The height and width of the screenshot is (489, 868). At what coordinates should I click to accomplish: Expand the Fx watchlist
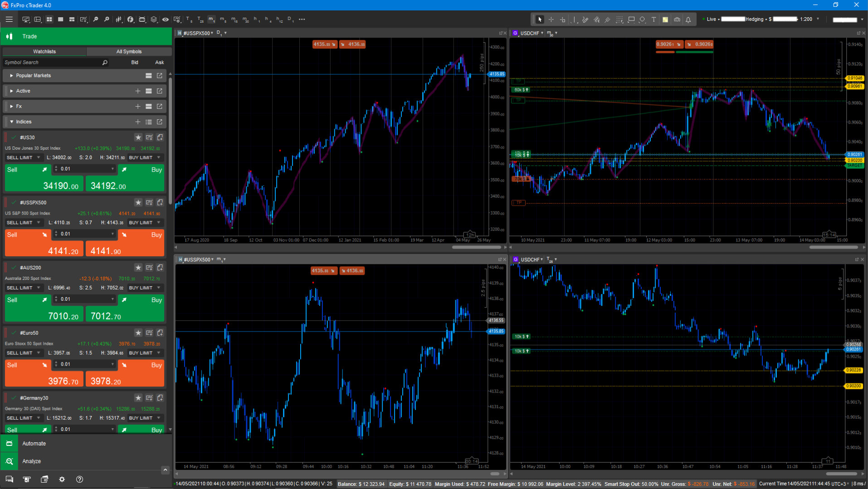[x=11, y=107]
